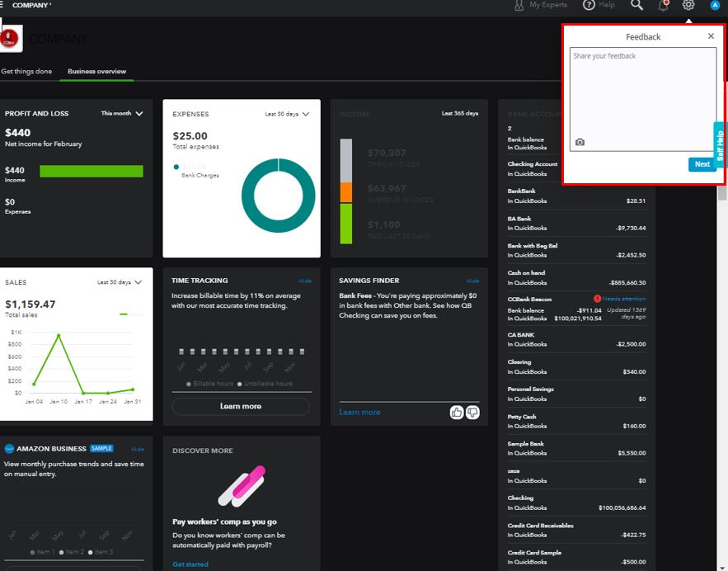
Task: Click thumbs up on Savings Finder
Action: pyautogui.click(x=457, y=412)
